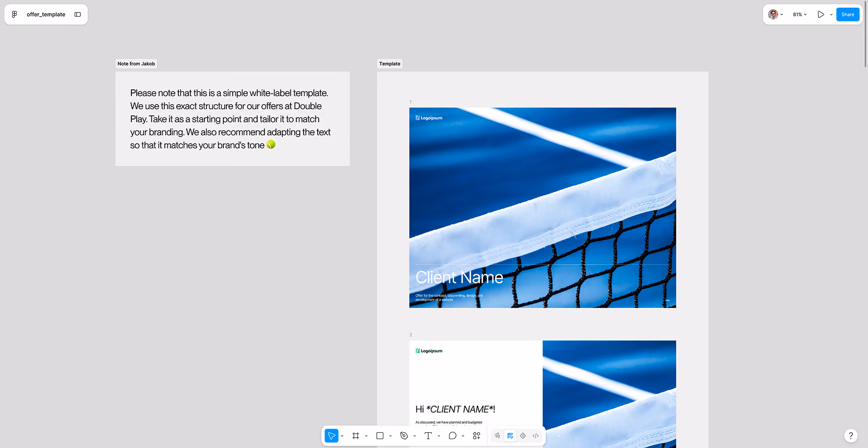868x448 pixels.
Task: Click the Share button
Action: point(848,15)
